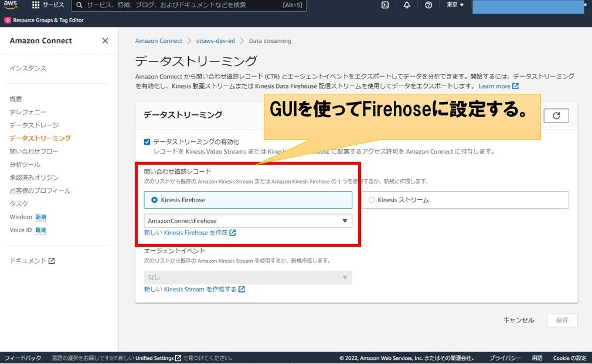
Task: Click the 保存 button
Action: tap(562, 320)
